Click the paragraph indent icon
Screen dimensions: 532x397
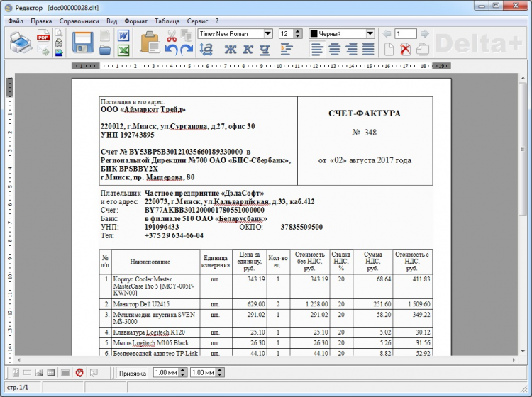[x=287, y=50]
